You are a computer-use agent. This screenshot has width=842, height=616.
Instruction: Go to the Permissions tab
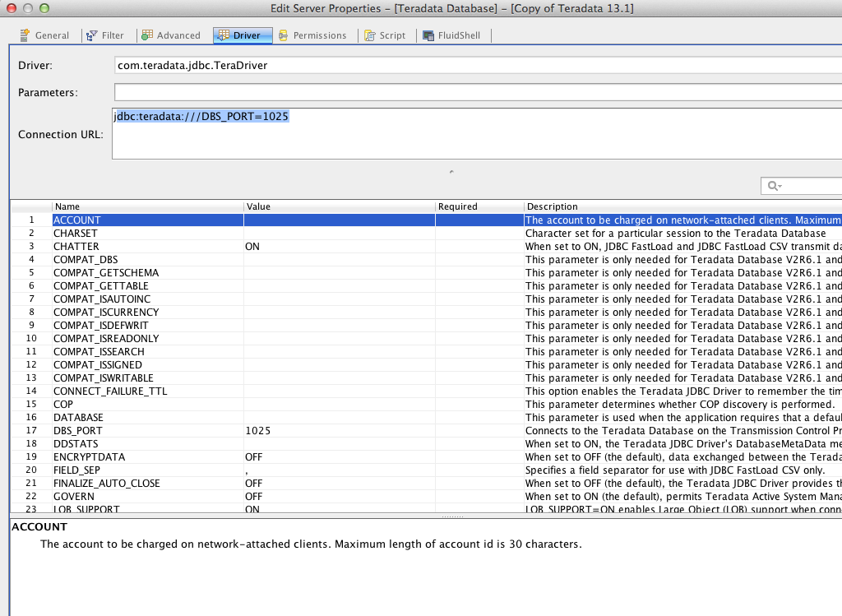[320, 35]
